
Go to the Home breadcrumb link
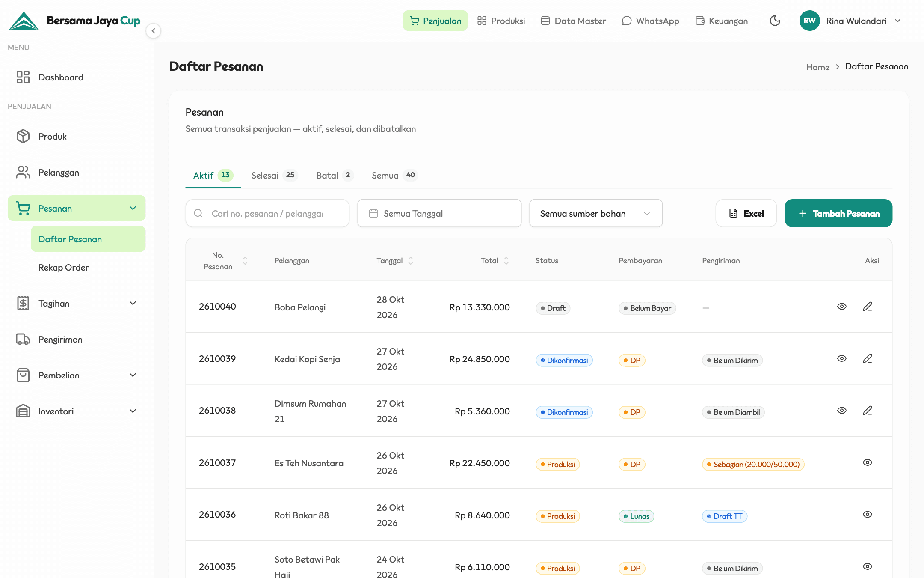817,67
